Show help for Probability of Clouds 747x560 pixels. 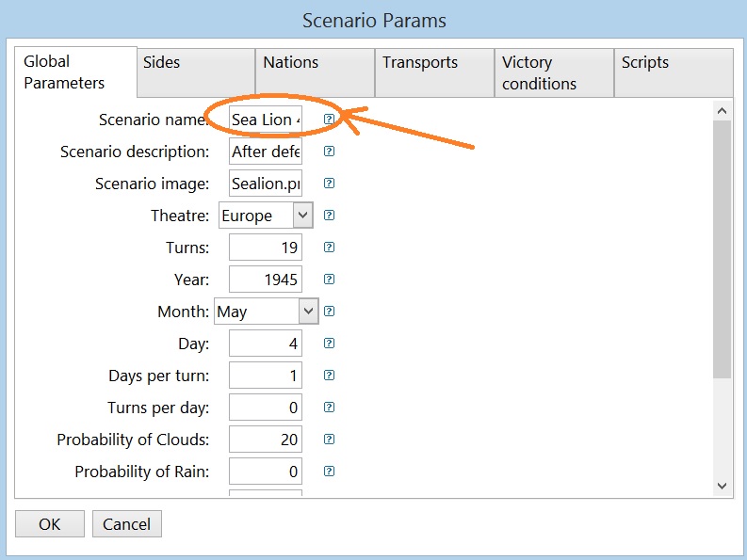tap(329, 439)
